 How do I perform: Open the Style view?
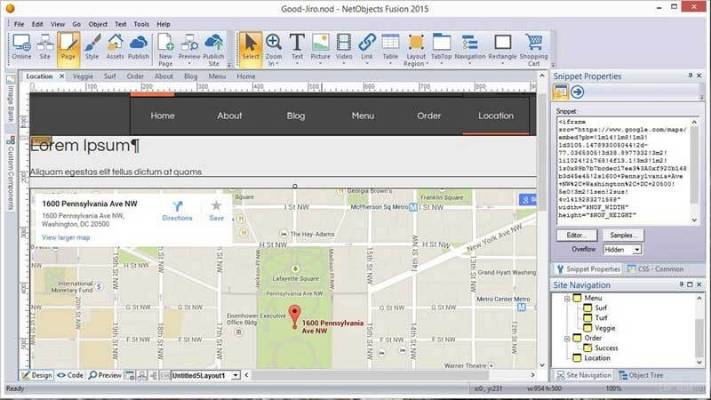(92, 47)
